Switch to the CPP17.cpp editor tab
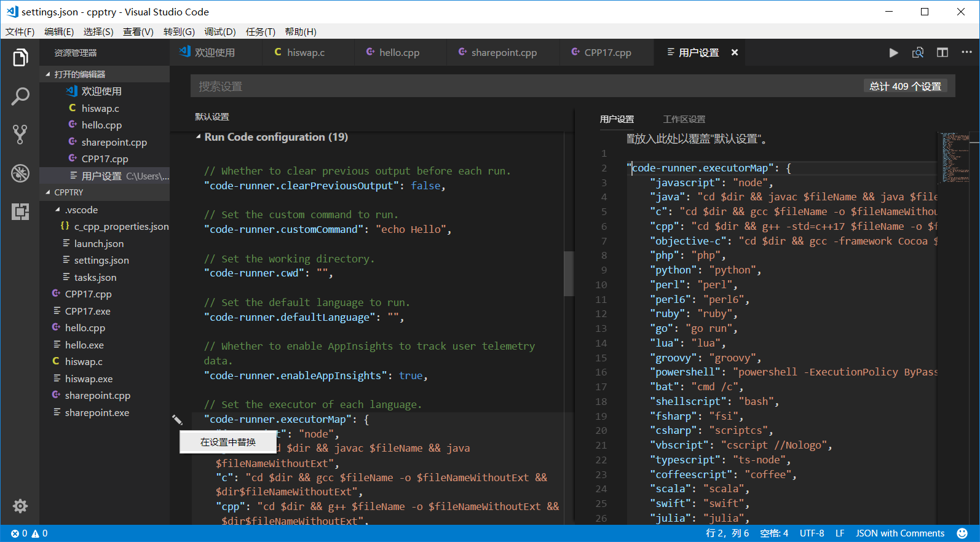The height and width of the screenshot is (542, 980). click(607, 53)
